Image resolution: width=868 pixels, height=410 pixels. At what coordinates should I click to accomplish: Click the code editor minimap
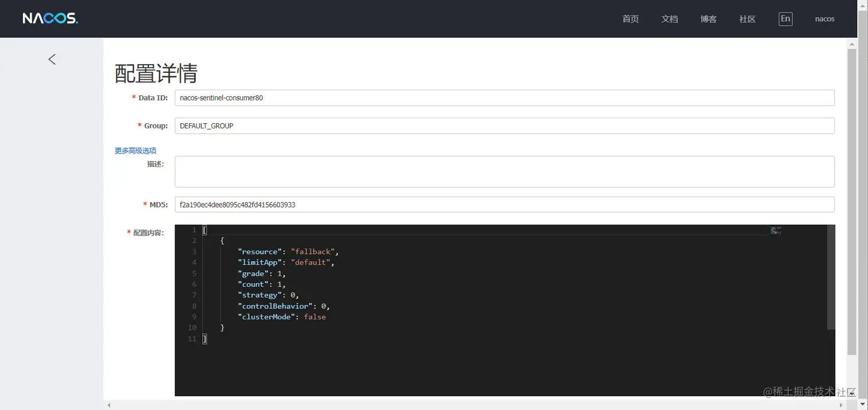click(x=776, y=231)
